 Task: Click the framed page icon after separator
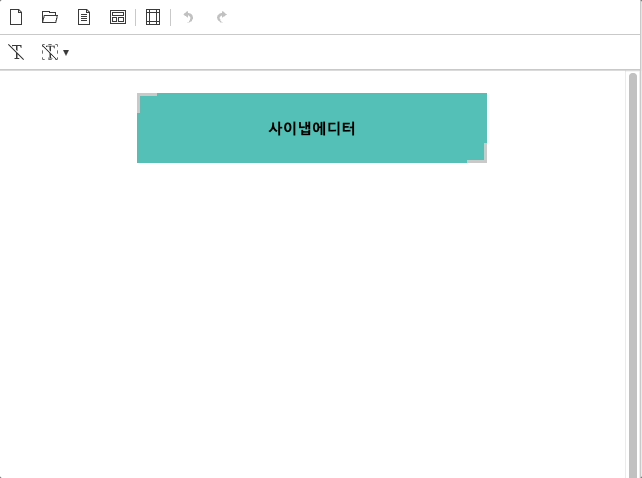click(153, 17)
